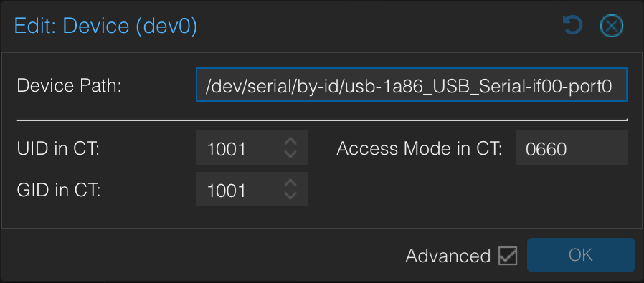Select the Access Mode in CT field showing 0660
This screenshot has width=644, height=283.
(x=572, y=148)
